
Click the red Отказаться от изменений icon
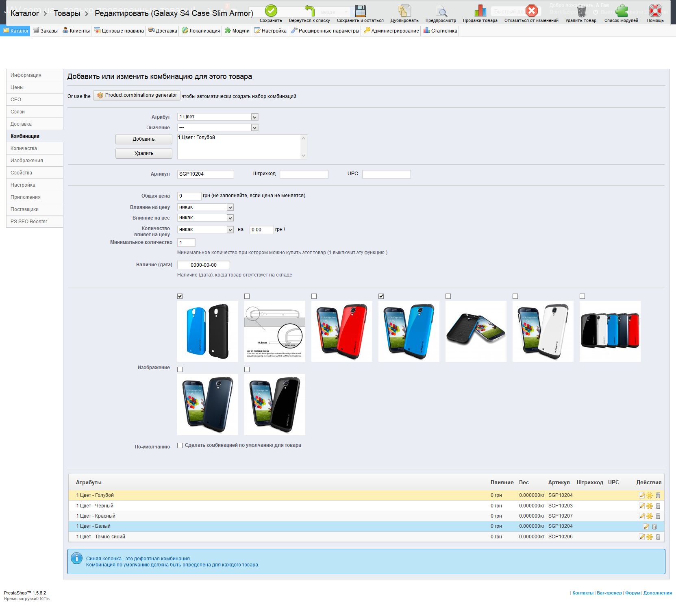tap(531, 11)
